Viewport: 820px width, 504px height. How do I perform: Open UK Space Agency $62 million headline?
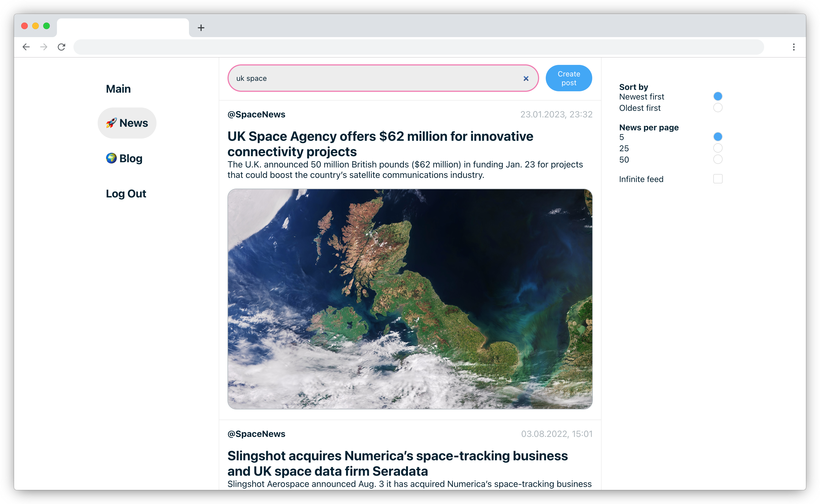(x=380, y=144)
